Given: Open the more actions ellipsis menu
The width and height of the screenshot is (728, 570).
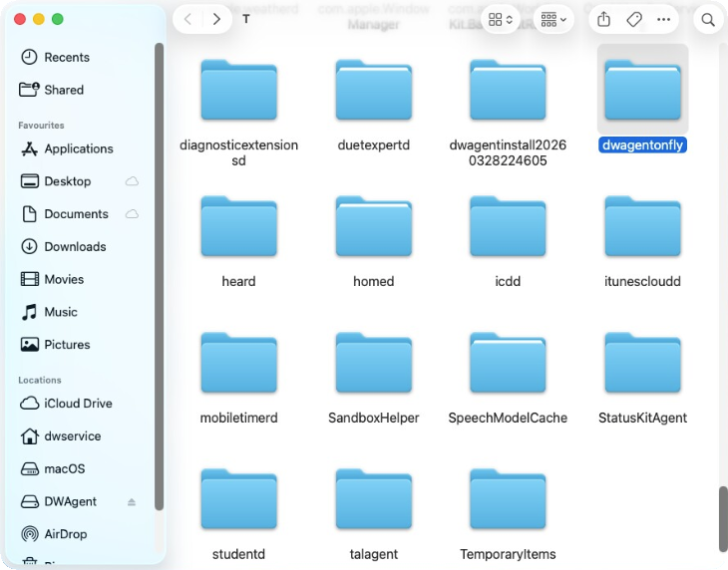Looking at the screenshot, I should point(664,19).
